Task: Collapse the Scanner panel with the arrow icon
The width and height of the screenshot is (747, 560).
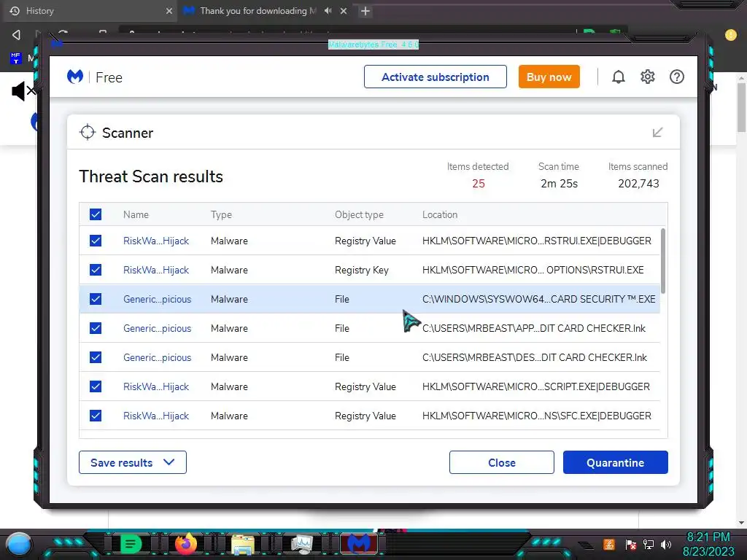Action: click(657, 133)
